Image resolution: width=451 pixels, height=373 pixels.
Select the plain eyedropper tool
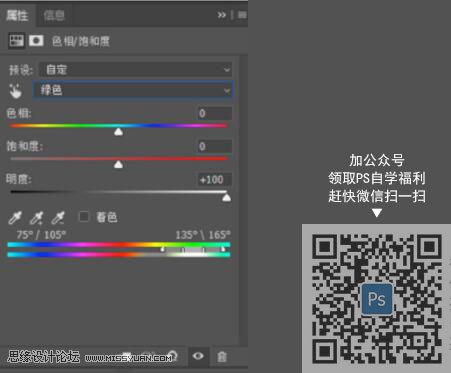(15, 217)
